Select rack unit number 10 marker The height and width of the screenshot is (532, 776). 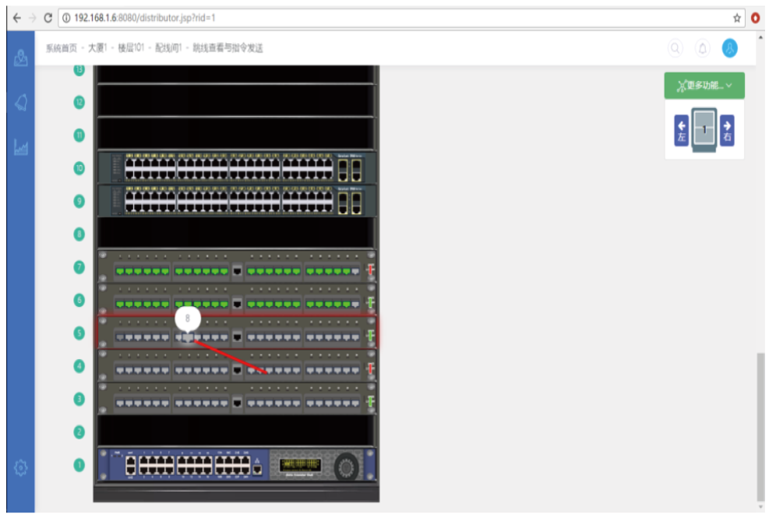click(x=79, y=167)
